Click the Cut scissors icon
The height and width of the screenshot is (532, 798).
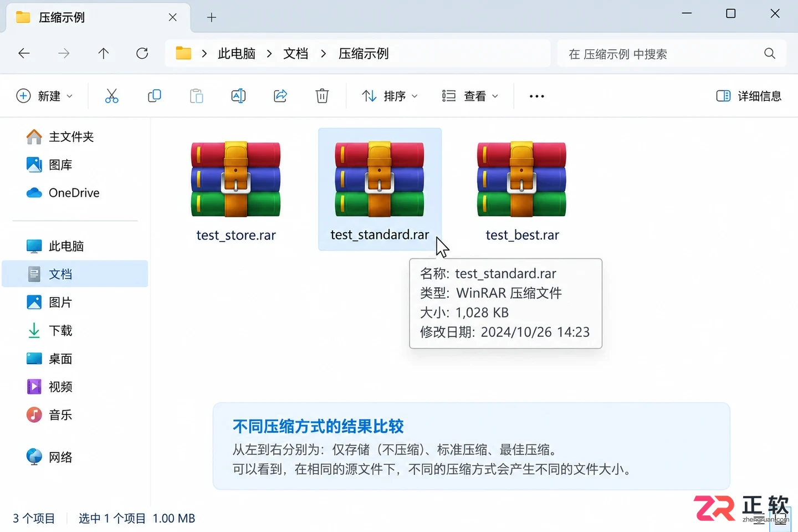point(111,96)
